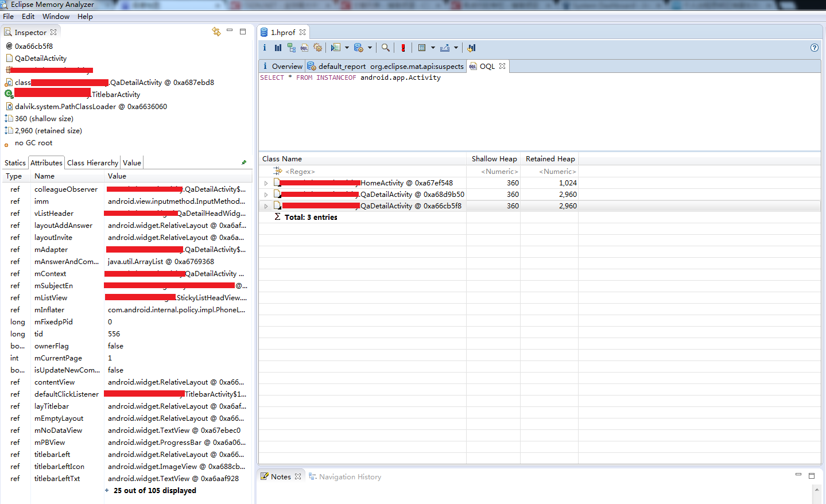This screenshot has width=826, height=504.
Task: Open the Window menu
Action: pyautogui.click(x=56, y=17)
